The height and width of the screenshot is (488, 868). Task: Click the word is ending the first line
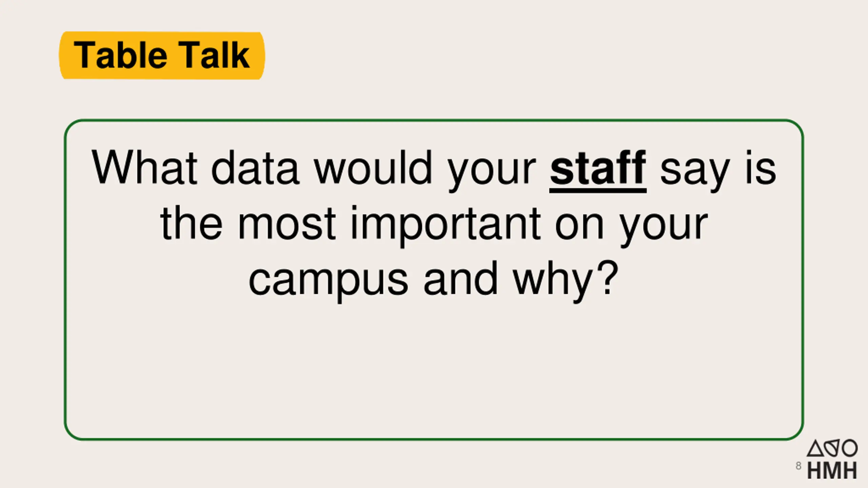761,168
